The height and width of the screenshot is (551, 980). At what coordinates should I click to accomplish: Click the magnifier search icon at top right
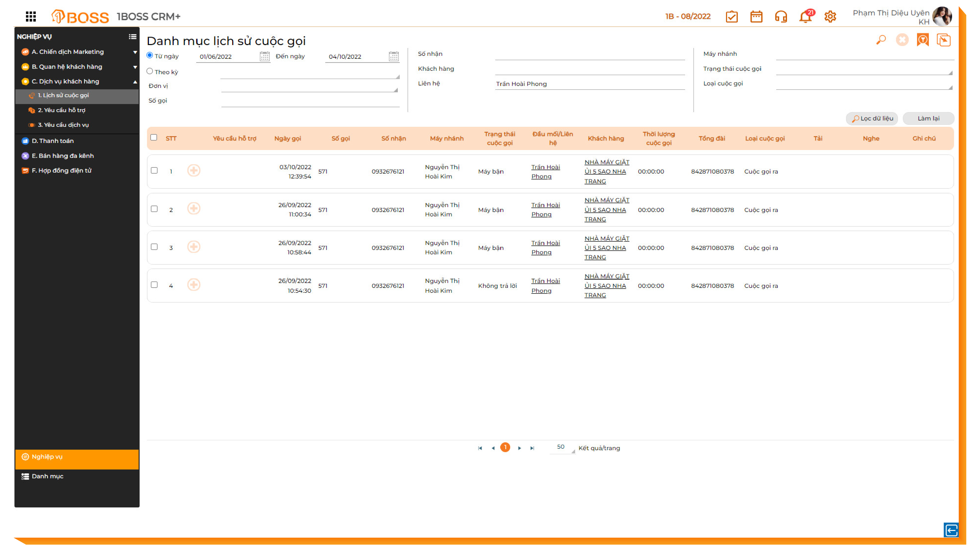(x=881, y=40)
